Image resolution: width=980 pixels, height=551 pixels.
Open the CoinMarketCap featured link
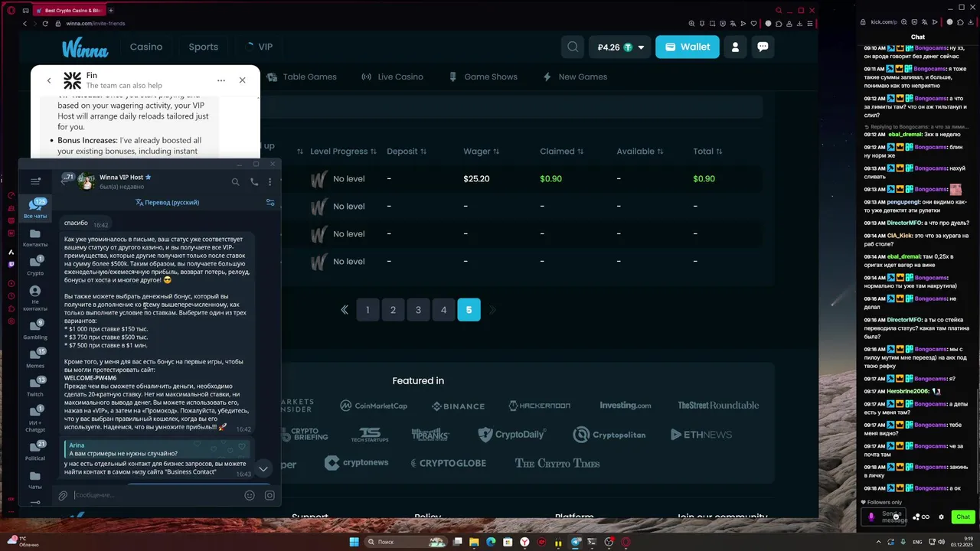tap(374, 406)
